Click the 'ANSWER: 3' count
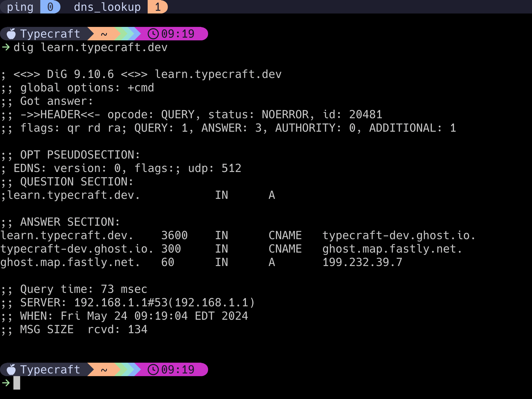This screenshot has height=399, width=532. click(x=232, y=128)
